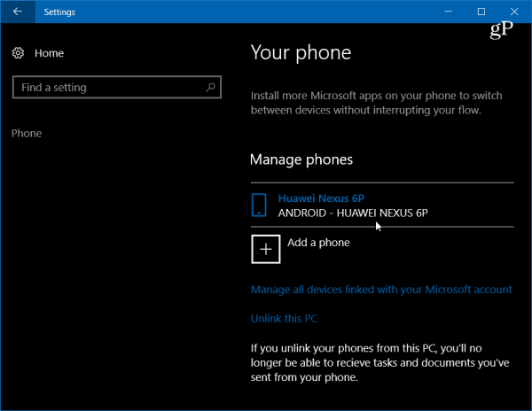Choose the Add a phone label

coord(318,243)
